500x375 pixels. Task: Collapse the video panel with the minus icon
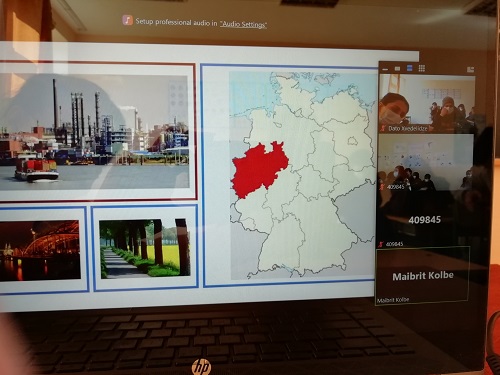(385, 69)
